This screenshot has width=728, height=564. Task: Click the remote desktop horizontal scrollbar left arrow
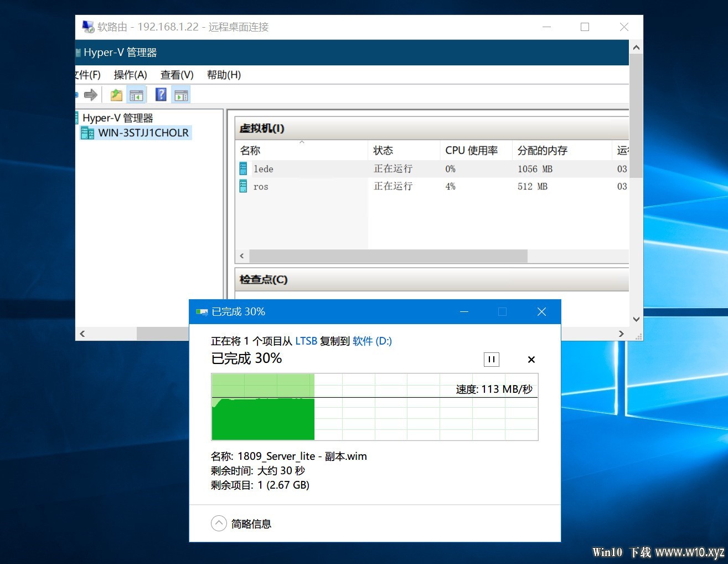82,334
